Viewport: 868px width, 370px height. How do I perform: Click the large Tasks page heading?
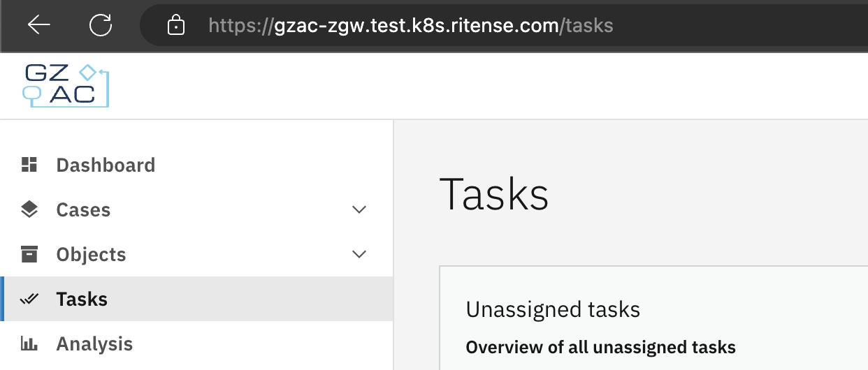click(x=493, y=194)
